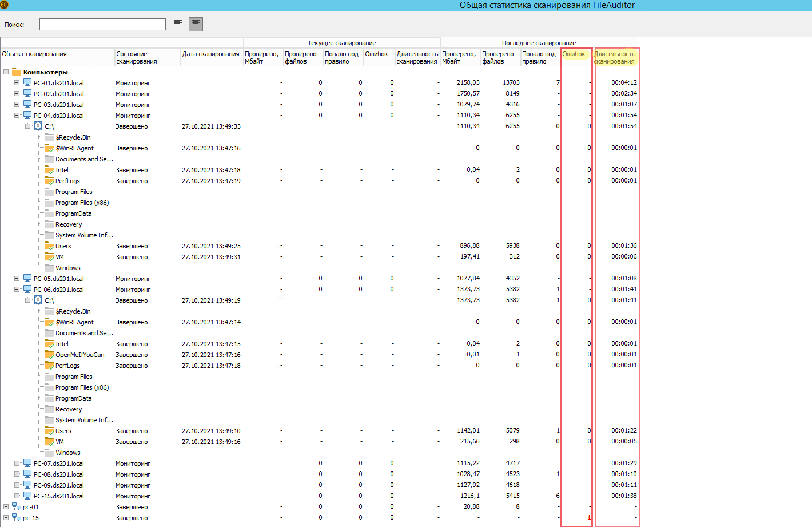Click the PC-03.ds201.local computer icon

pyautogui.click(x=27, y=105)
